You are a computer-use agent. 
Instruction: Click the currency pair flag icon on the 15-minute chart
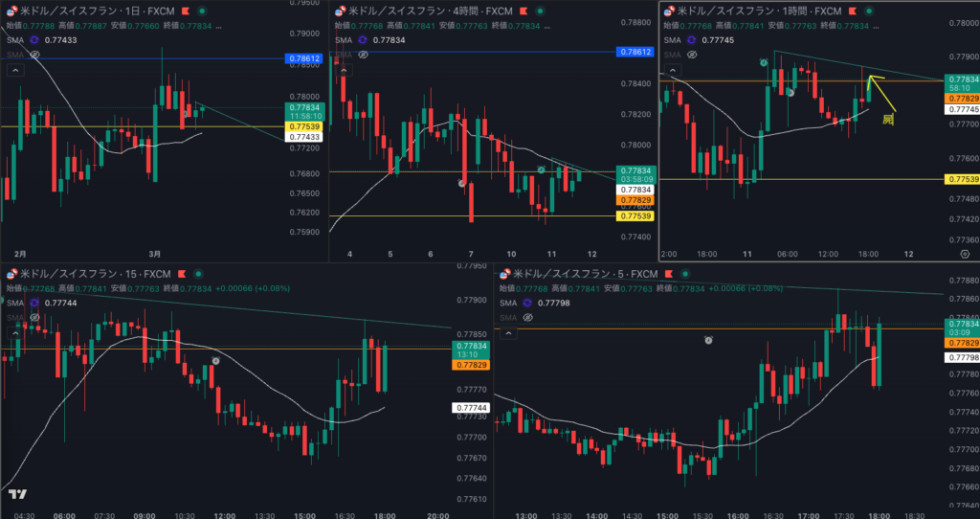(x=12, y=273)
